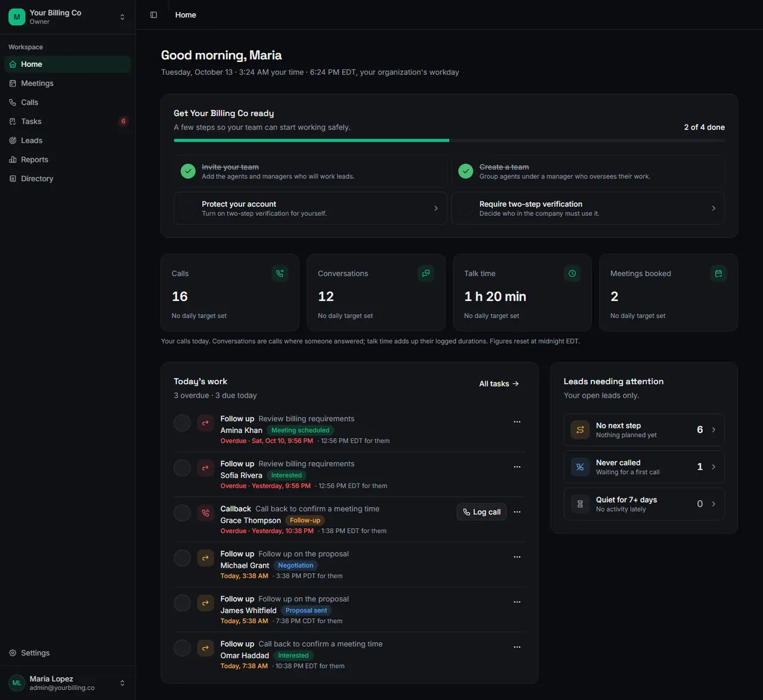Open more options for Michael Grant task

pos(517,557)
